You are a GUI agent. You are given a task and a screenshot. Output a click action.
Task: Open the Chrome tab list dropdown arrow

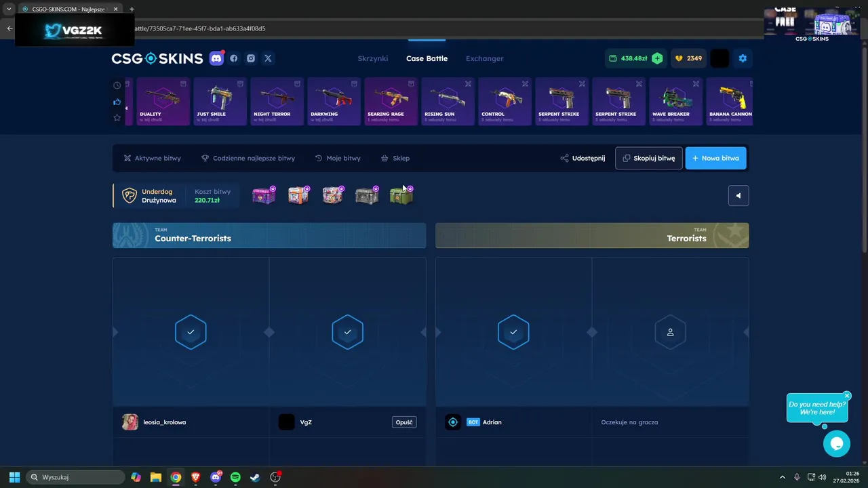[x=9, y=9]
